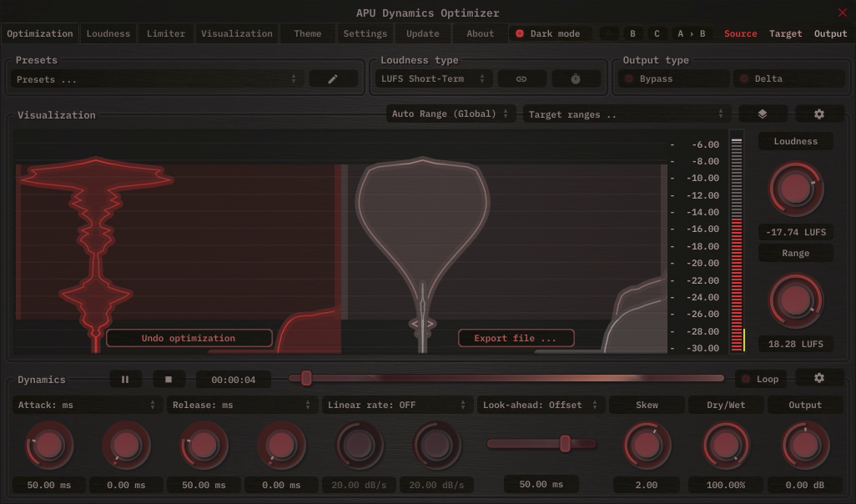Click the stopwatch icon in Loudness type section
Image resolution: width=856 pixels, height=504 pixels.
click(575, 78)
